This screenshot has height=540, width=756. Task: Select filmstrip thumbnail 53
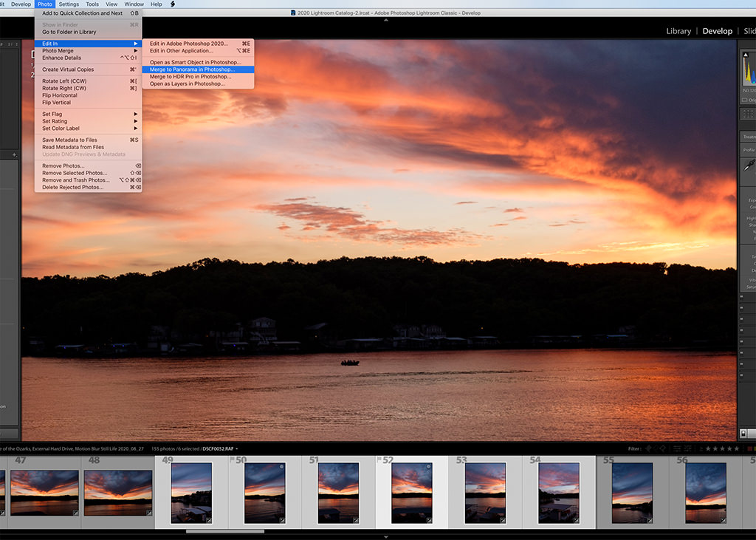point(485,493)
